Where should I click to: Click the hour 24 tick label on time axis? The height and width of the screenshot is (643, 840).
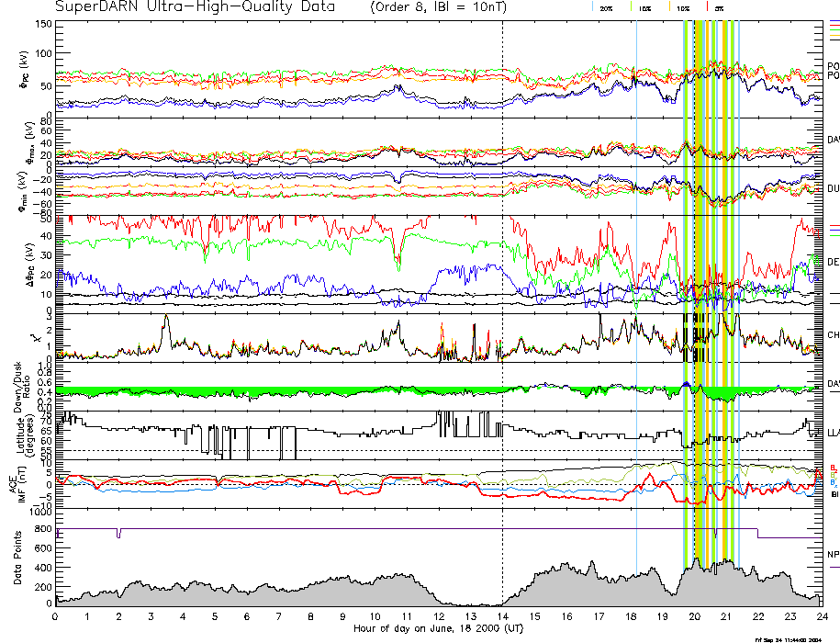coord(822,617)
